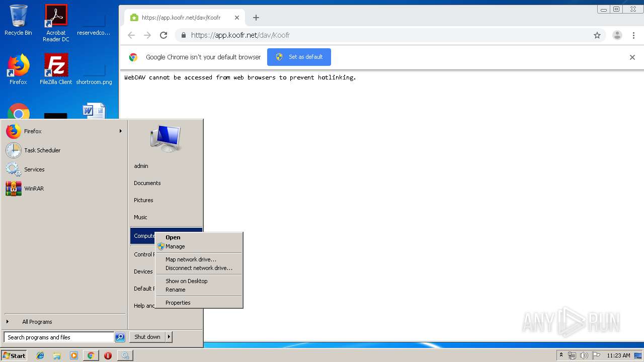This screenshot has width=644, height=362.
Task: Select Map network drive... option
Action: (x=199, y=259)
